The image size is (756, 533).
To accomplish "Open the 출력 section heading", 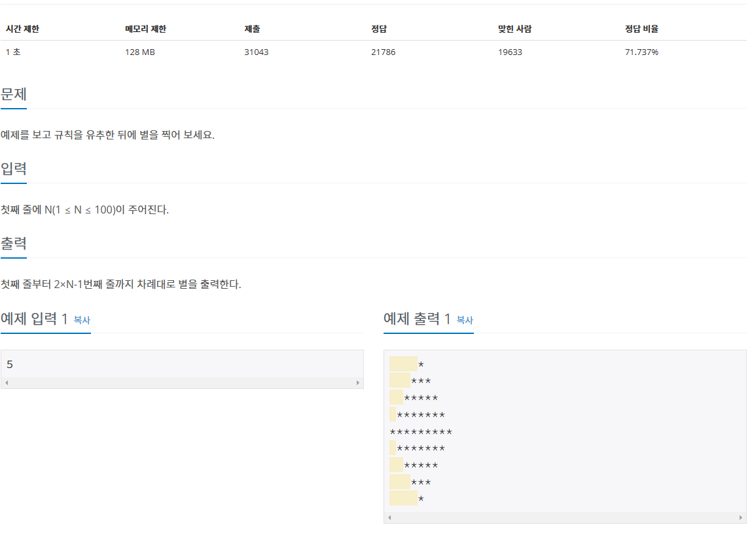I will (14, 243).
